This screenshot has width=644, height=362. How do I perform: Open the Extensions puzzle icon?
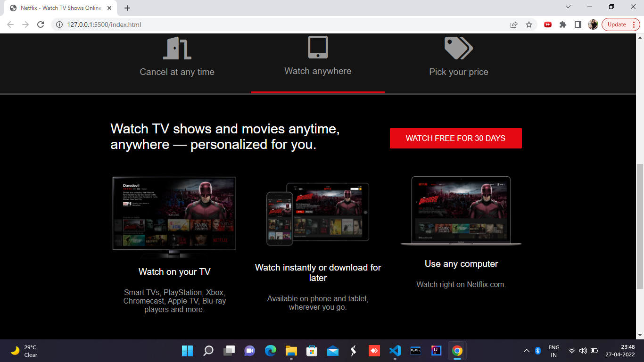[563, 25]
